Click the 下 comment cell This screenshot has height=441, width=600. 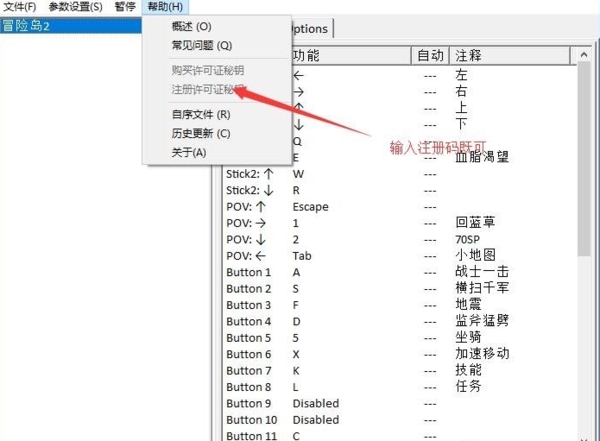[x=461, y=124]
